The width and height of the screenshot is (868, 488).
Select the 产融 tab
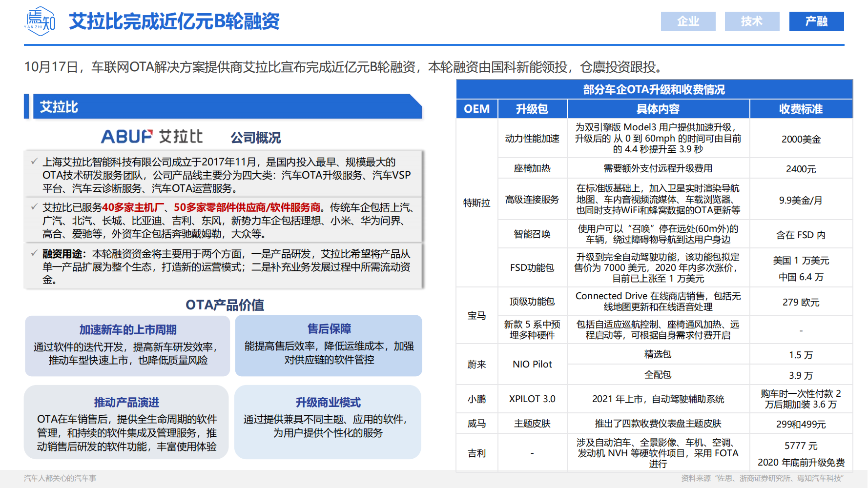[x=816, y=21]
